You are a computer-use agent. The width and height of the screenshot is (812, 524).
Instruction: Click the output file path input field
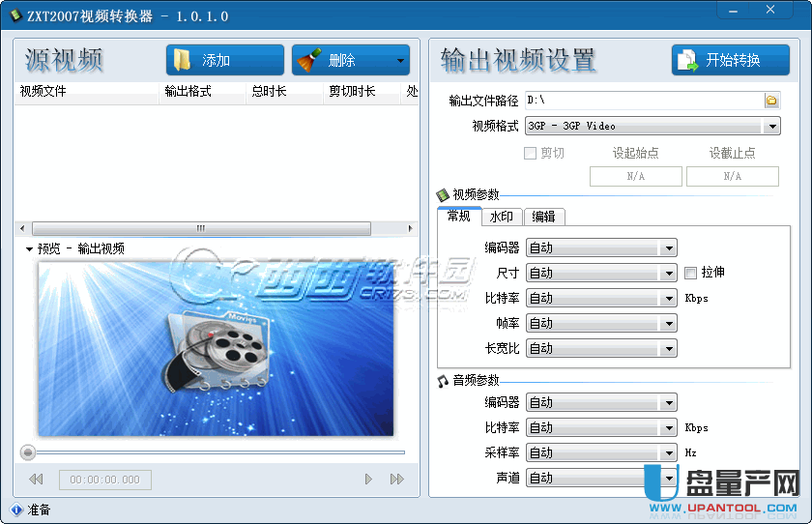(643, 101)
